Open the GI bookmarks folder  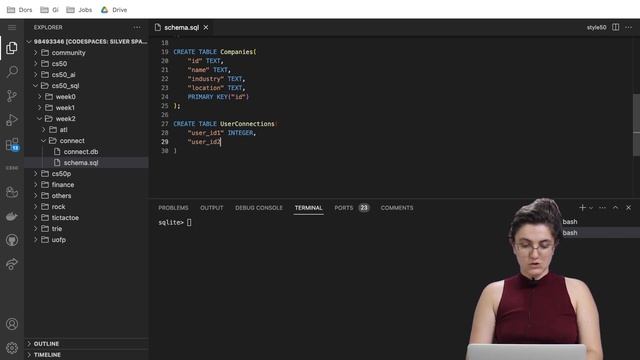pos(49,10)
